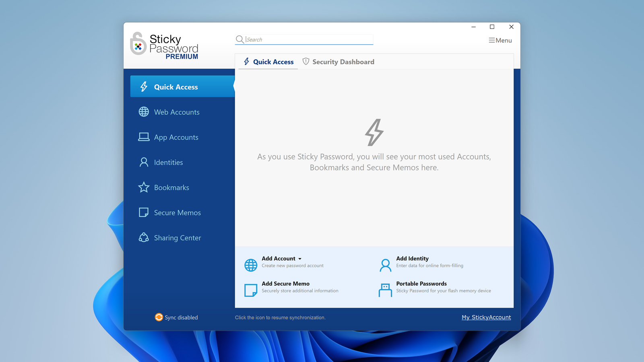Click 'Create new password account' text
This screenshot has width=644, height=362.
(x=293, y=266)
